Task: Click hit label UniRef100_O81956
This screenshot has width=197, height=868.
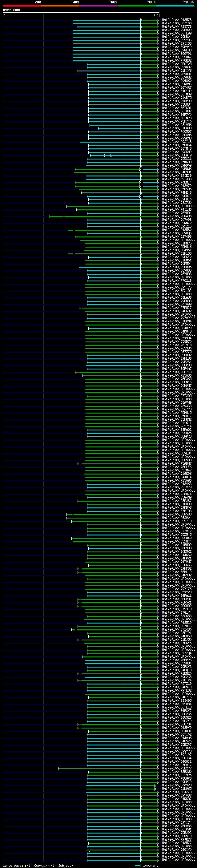Action: tap(177, 125)
